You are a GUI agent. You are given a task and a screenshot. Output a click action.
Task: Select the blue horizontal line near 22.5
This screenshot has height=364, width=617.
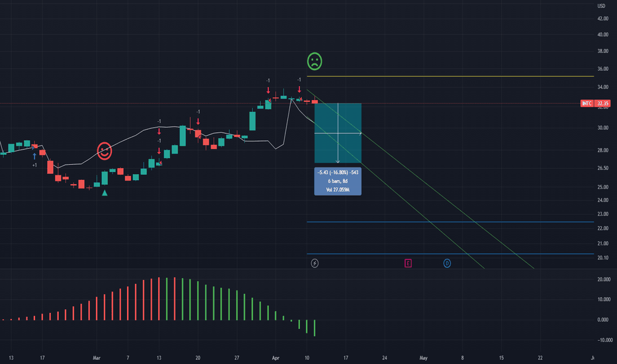click(x=450, y=222)
